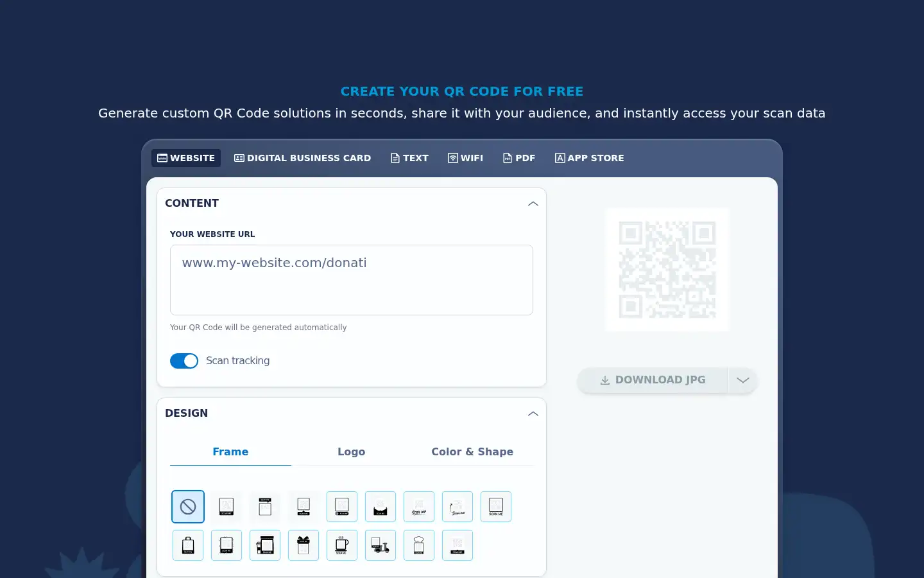Select the Color & Shape tab

472,451
